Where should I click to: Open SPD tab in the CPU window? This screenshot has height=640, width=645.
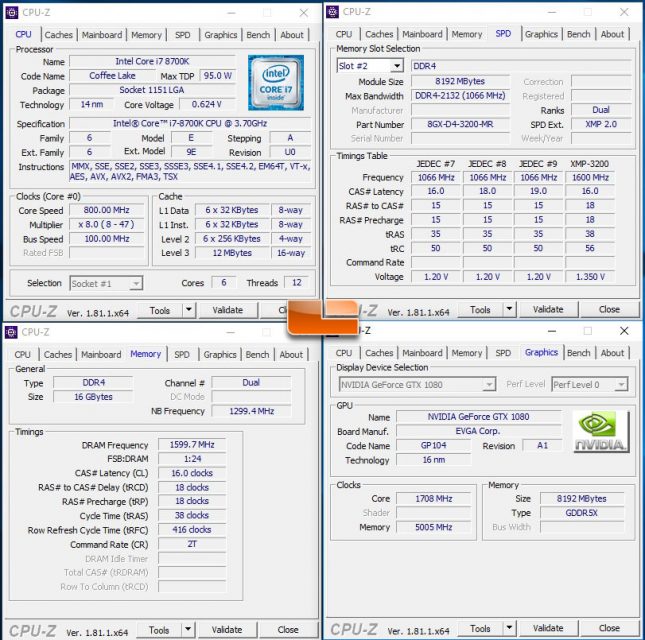pyautogui.click(x=183, y=35)
